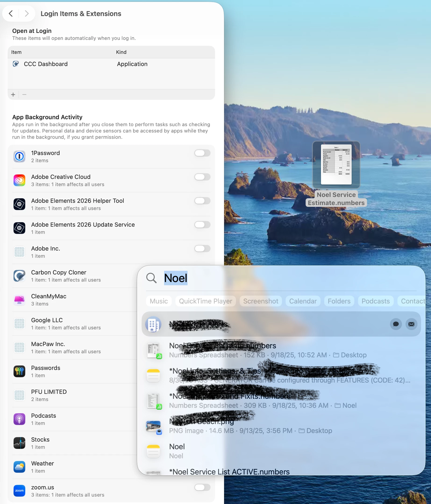Click the CCC Dashboard app icon
Image resolution: width=431 pixels, height=504 pixels.
pyautogui.click(x=16, y=64)
